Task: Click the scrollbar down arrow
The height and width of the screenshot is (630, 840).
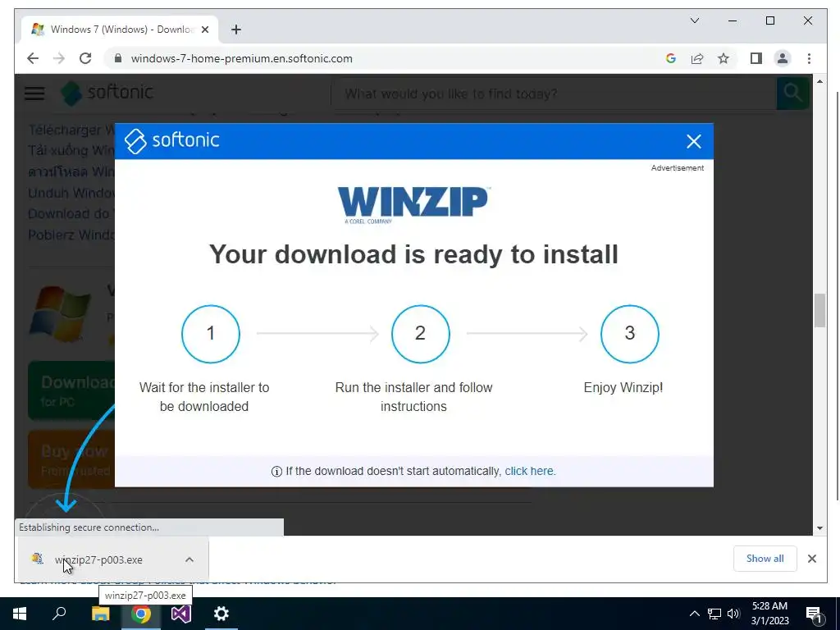Action: click(819, 527)
